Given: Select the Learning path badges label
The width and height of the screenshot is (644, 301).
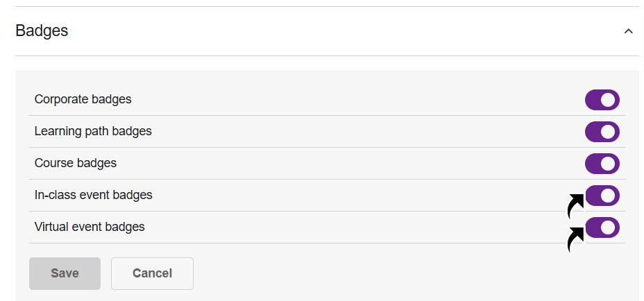Looking at the screenshot, I should [x=93, y=131].
